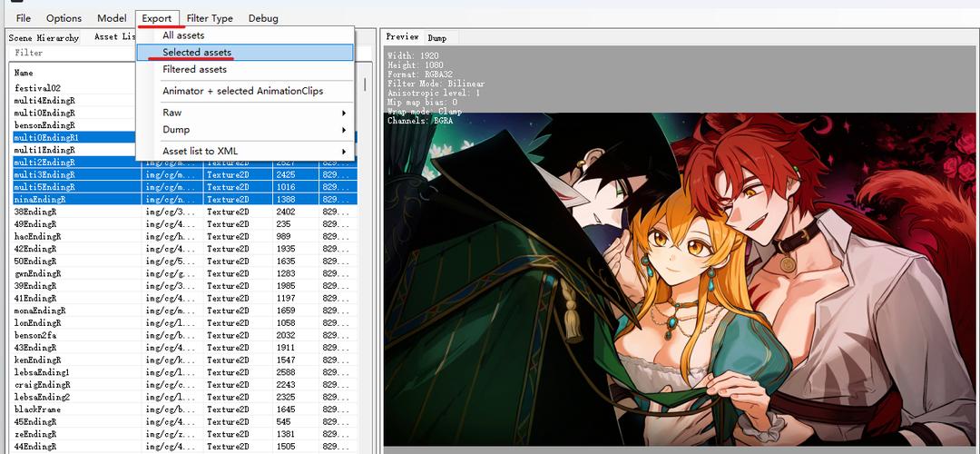Open the Options menu
Screen dimensions: 980x454
coord(64,18)
